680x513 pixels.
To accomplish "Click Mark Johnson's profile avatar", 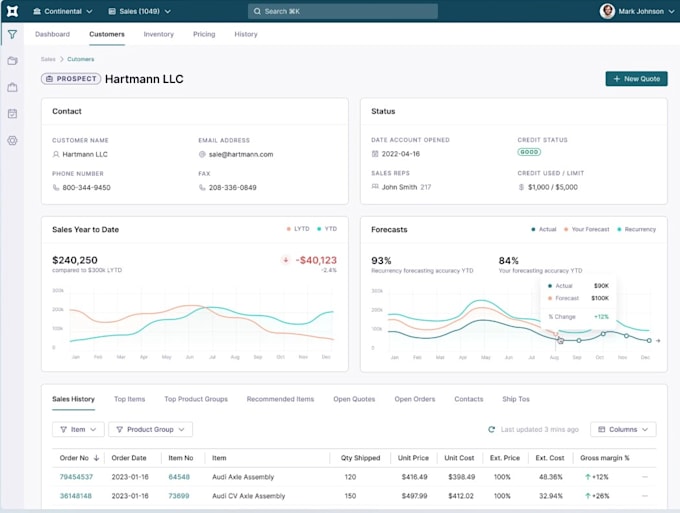I will (607, 11).
